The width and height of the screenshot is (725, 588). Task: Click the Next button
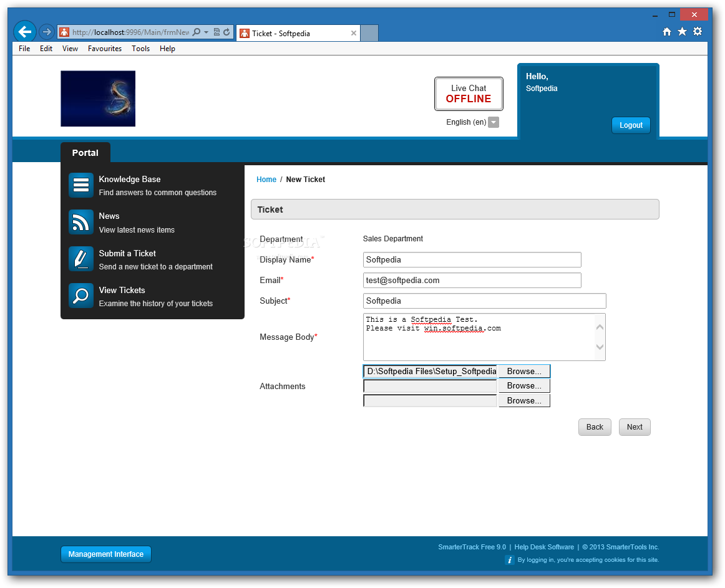[x=635, y=427]
